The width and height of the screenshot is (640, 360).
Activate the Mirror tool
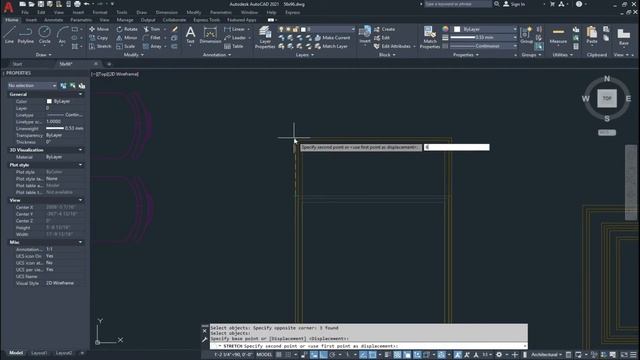[127, 38]
